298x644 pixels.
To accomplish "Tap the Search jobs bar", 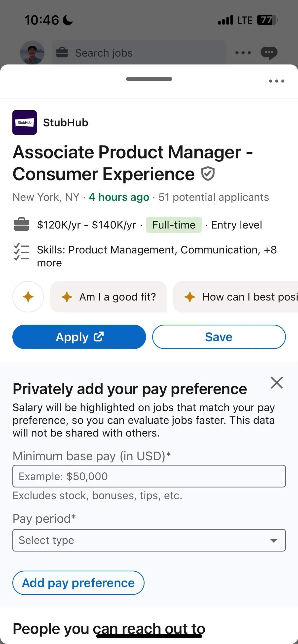I will 139,53.
